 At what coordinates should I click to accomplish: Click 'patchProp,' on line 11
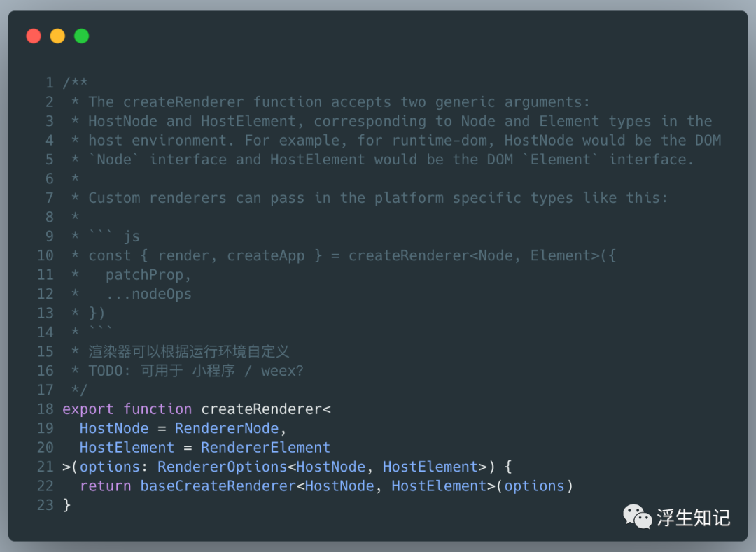pyautogui.click(x=148, y=274)
